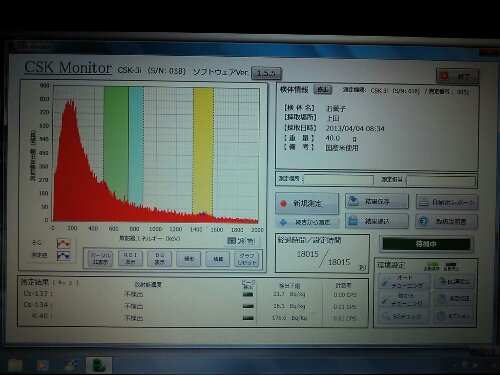Click the graph scale control below the x-axis
This screenshot has width=500, height=375.
click(241, 240)
